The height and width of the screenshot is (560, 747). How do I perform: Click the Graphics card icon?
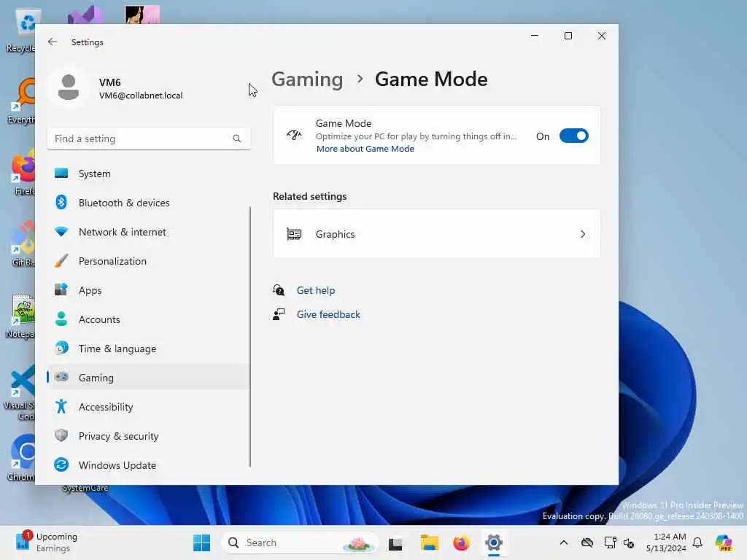coord(294,234)
